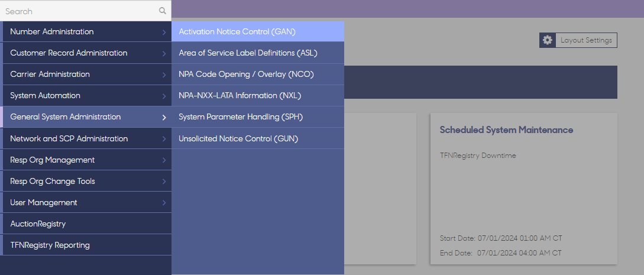Select General System Administration menu item
644x275 pixels.
click(86, 117)
